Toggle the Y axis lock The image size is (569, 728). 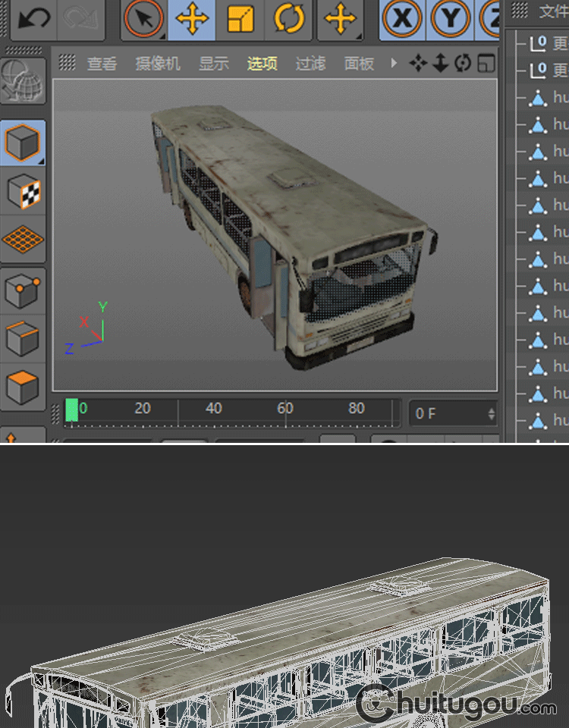pyautogui.click(x=451, y=18)
